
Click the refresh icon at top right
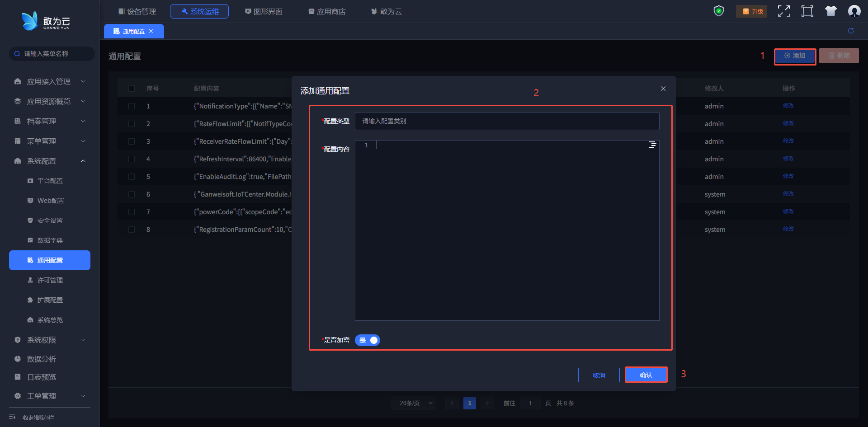point(851,31)
